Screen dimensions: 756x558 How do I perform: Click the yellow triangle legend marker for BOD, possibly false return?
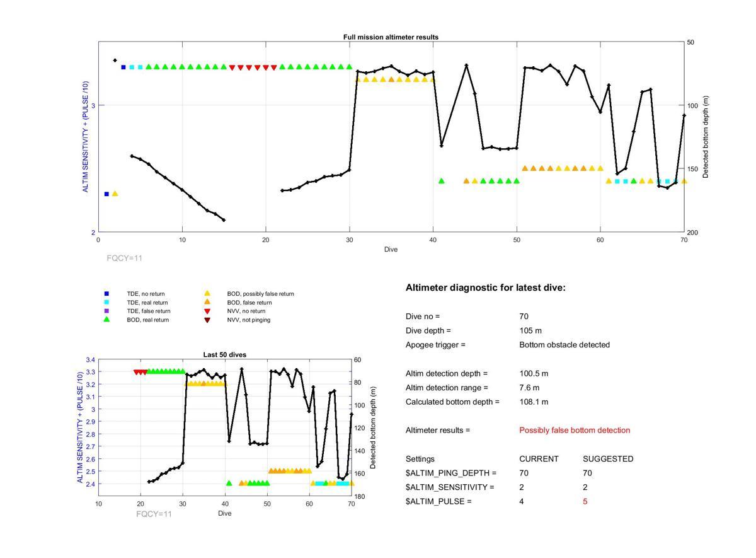pos(207,294)
